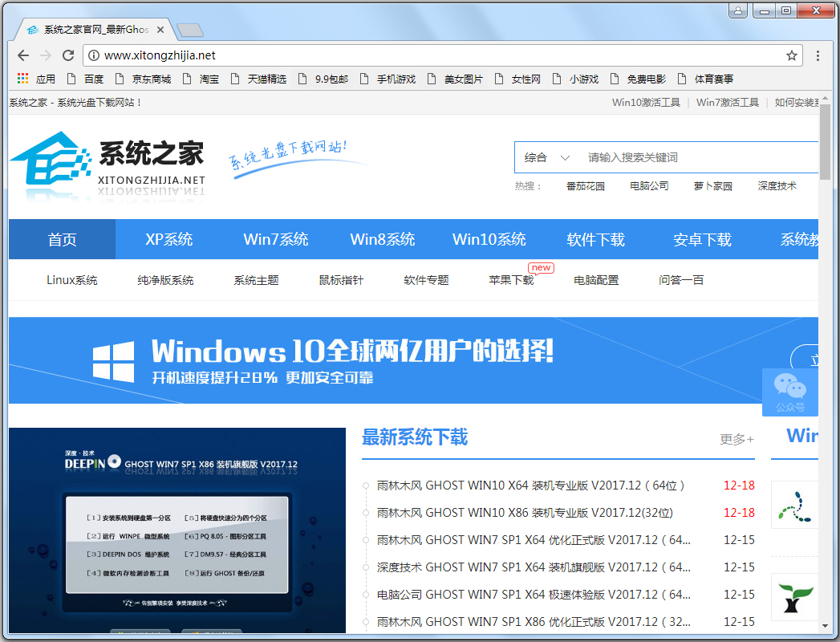This screenshot has width=840, height=642.
Task: Click the browser back arrow
Action: 23,55
